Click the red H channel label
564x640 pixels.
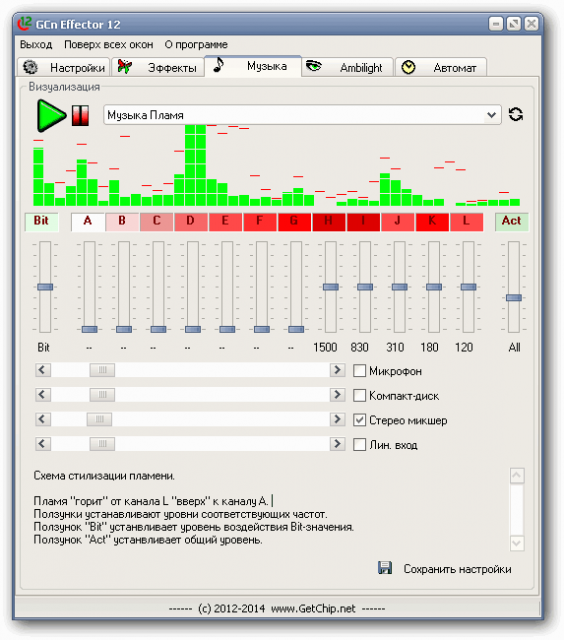pyautogui.click(x=329, y=222)
